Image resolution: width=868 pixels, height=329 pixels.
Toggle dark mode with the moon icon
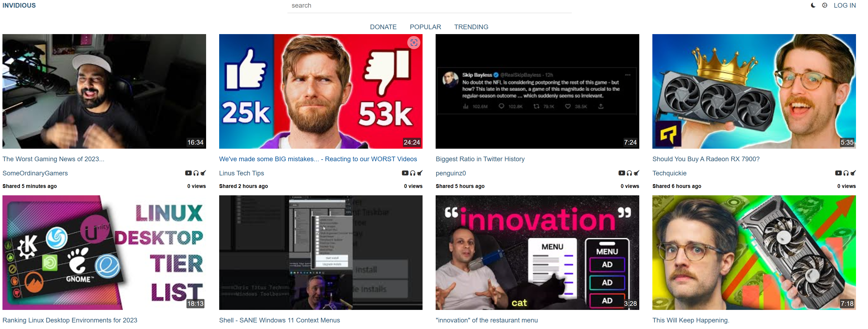813,5
